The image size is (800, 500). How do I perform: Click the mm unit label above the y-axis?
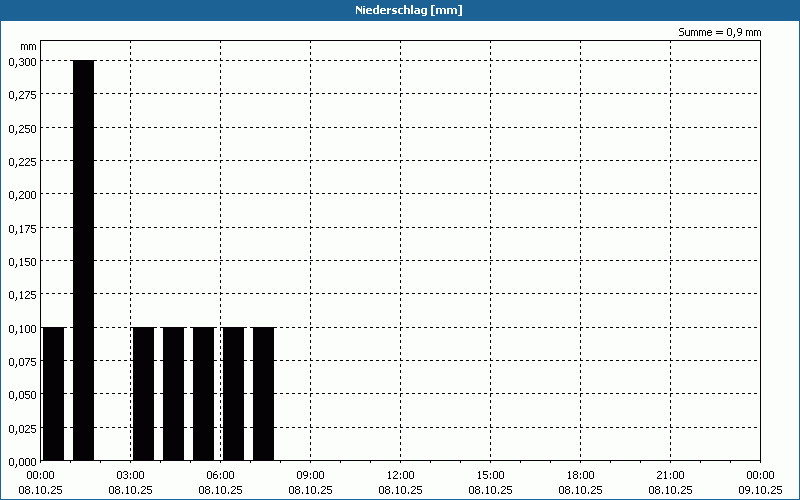pyautogui.click(x=29, y=46)
